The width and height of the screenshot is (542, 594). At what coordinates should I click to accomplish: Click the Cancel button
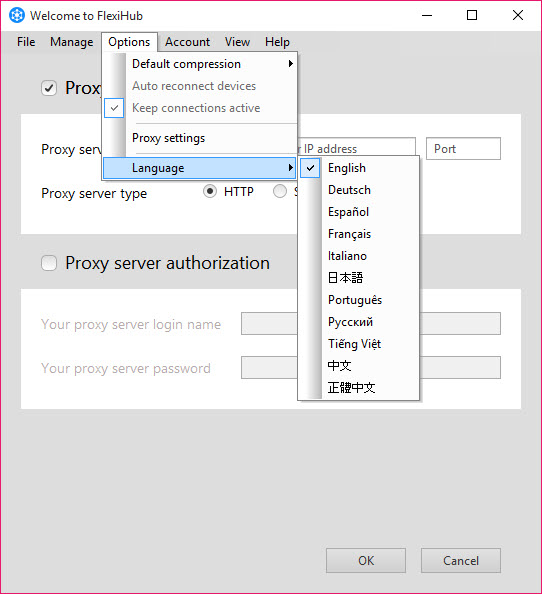point(461,560)
